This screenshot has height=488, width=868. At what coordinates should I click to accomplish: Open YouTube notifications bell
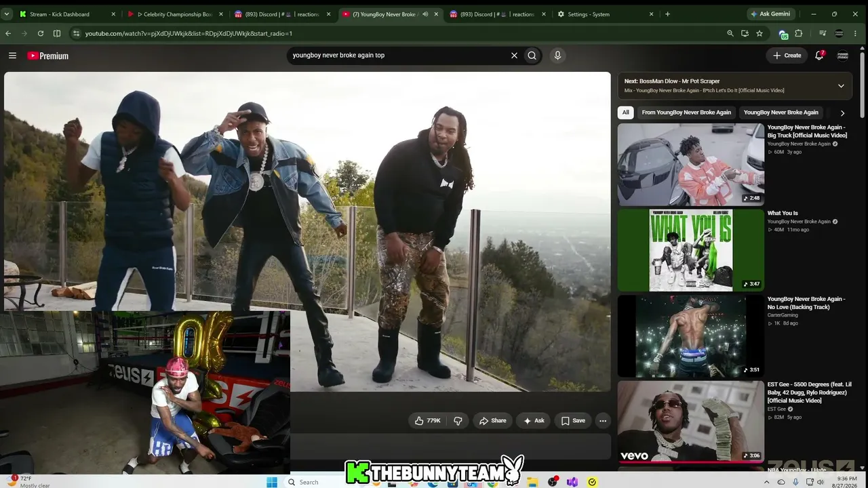coord(819,56)
